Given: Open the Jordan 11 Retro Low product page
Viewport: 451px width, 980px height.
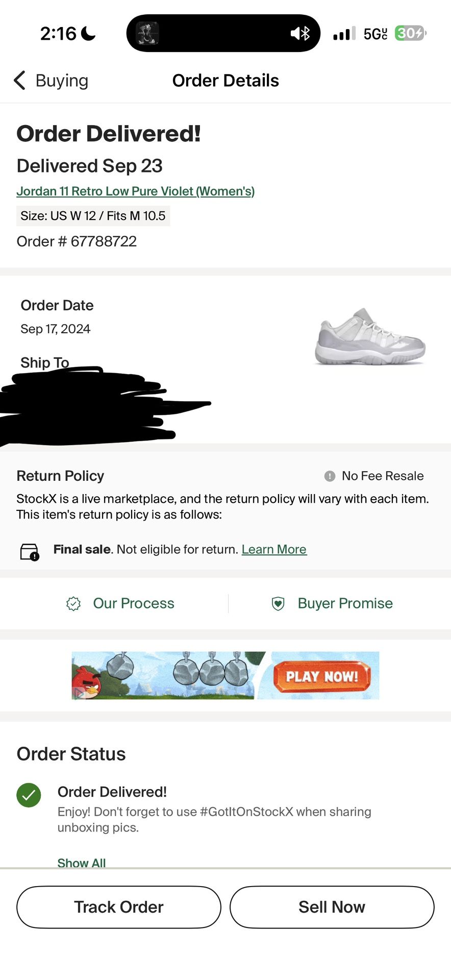Looking at the screenshot, I should tap(136, 191).
